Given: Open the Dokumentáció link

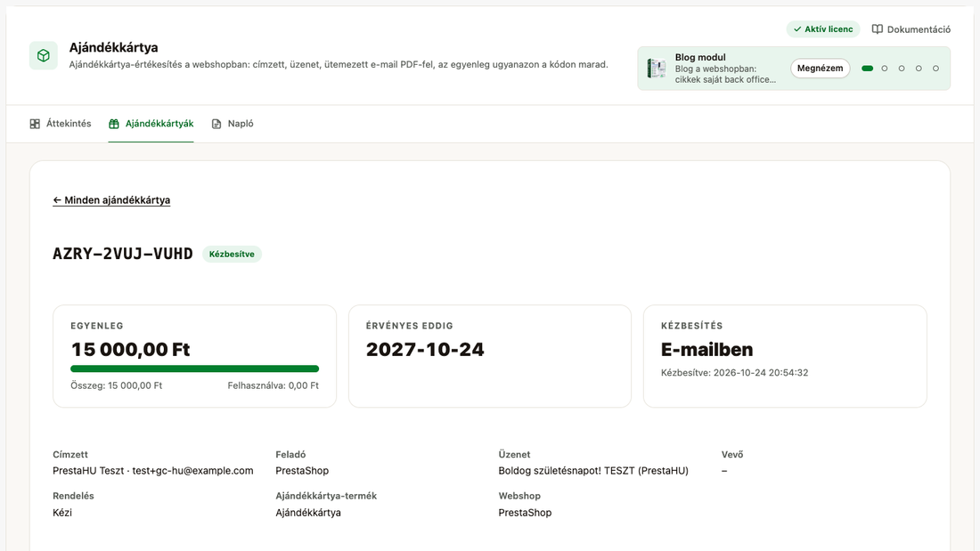Looking at the screenshot, I should click(x=911, y=29).
